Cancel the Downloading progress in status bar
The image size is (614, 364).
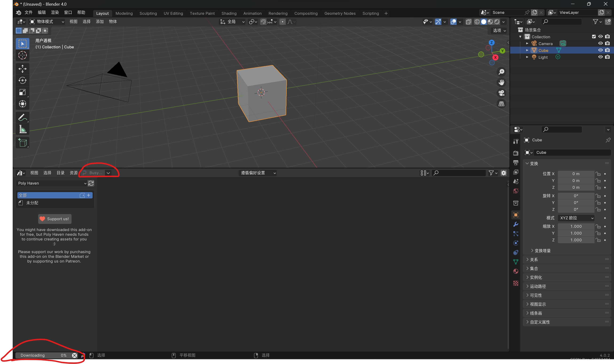point(74,355)
